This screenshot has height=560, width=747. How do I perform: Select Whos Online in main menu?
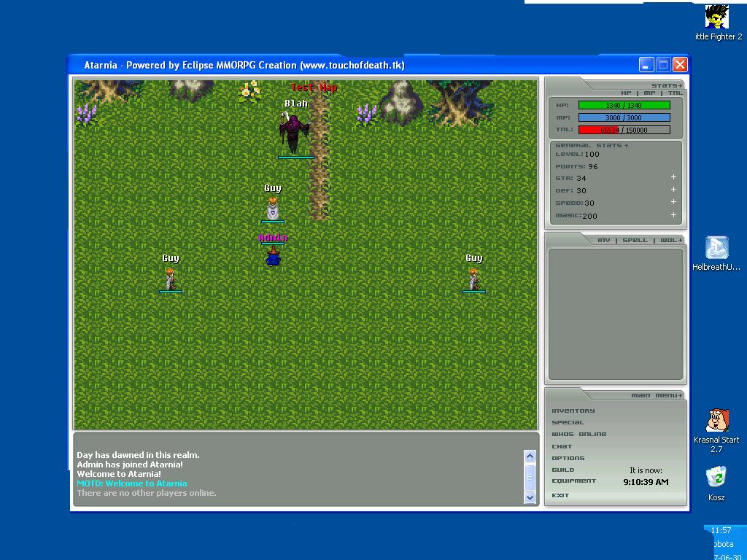coord(578,434)
